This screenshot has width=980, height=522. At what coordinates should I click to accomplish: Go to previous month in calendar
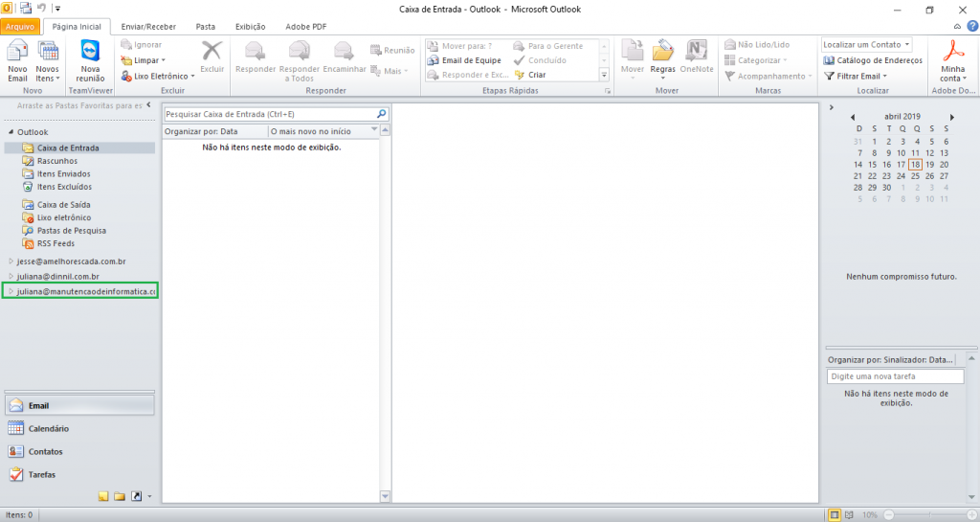click(853, 117)
